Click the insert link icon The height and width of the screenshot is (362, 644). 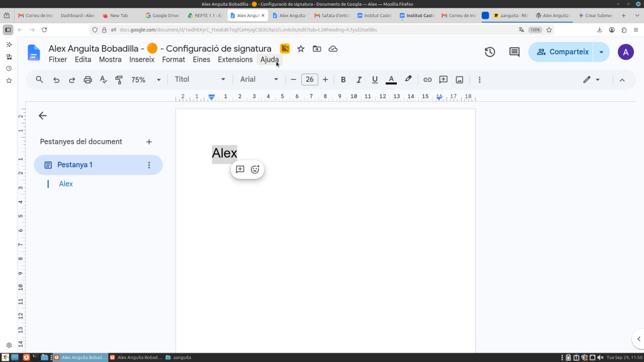[x=427, y=80]
